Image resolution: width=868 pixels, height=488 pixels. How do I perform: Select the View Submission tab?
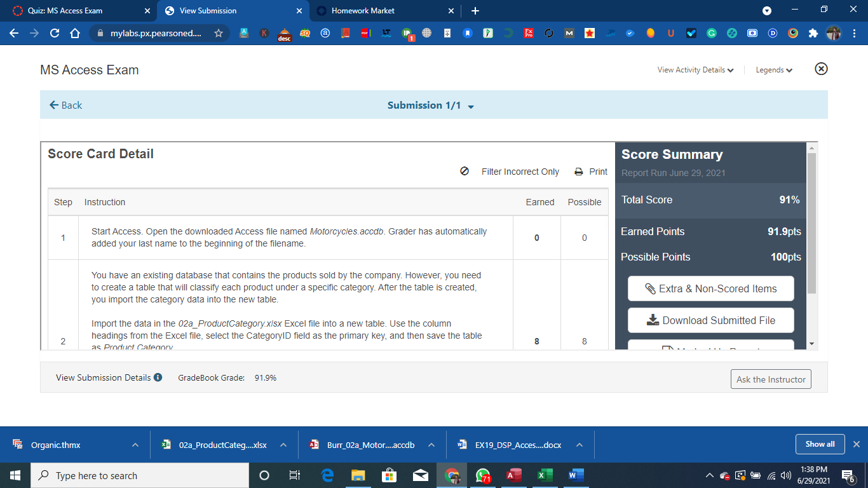(x=233, y=11)
